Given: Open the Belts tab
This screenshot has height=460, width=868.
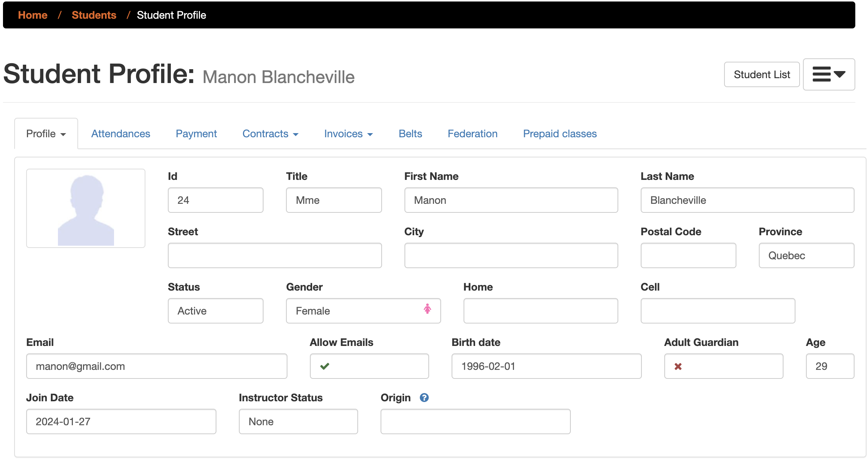Looking at the screenshot, I should click(410, 134).
